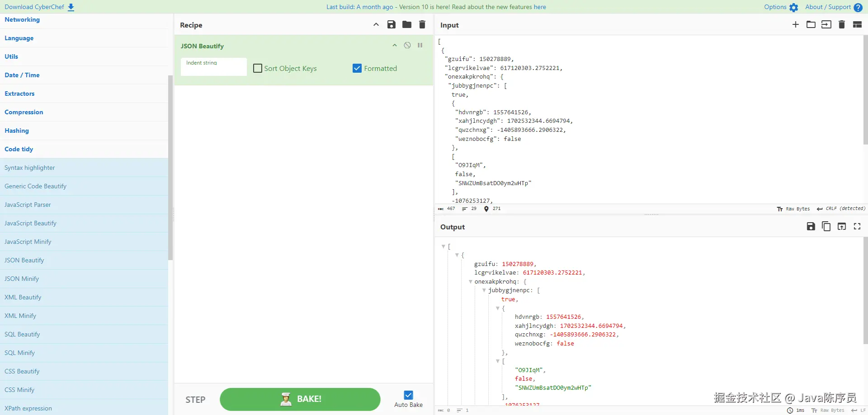Save output to file
The width and height of the screenshot is (868, 415).
coord(811,227)
